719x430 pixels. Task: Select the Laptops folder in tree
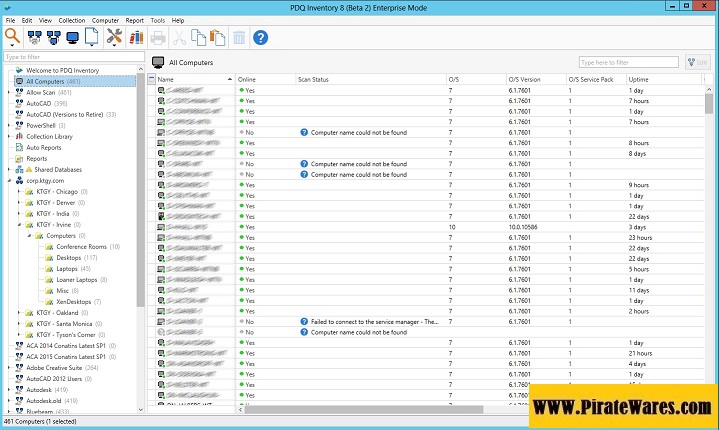[x=67, y=268]
